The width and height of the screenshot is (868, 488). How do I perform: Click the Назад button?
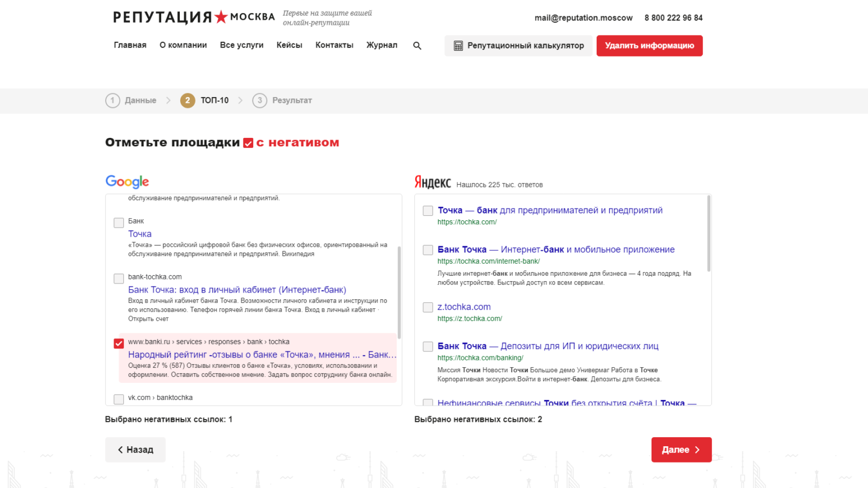[x=136, y=450]
